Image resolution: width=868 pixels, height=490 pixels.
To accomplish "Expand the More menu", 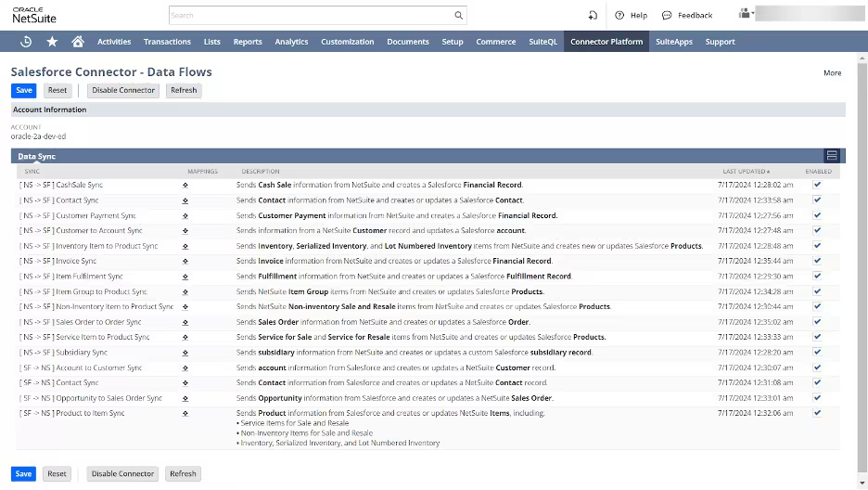I will tap(832, 72).
